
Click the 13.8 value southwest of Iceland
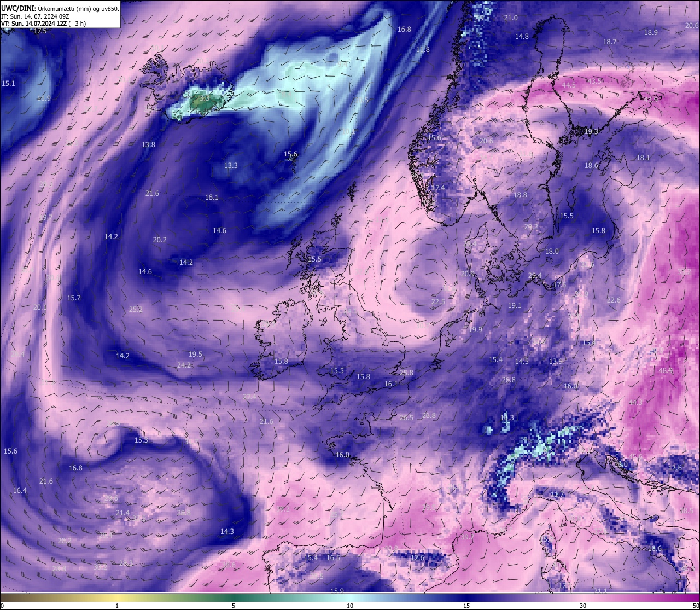click(148, 145)
